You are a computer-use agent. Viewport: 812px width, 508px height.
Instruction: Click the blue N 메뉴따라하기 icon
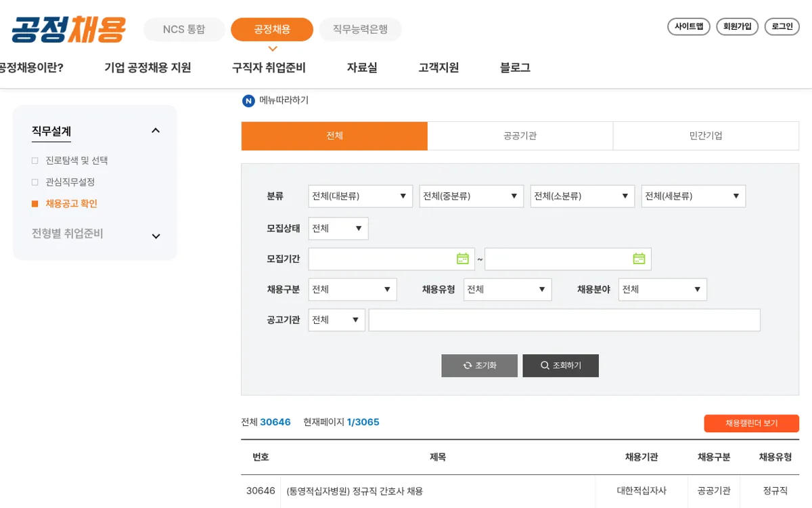pos(248,101)
